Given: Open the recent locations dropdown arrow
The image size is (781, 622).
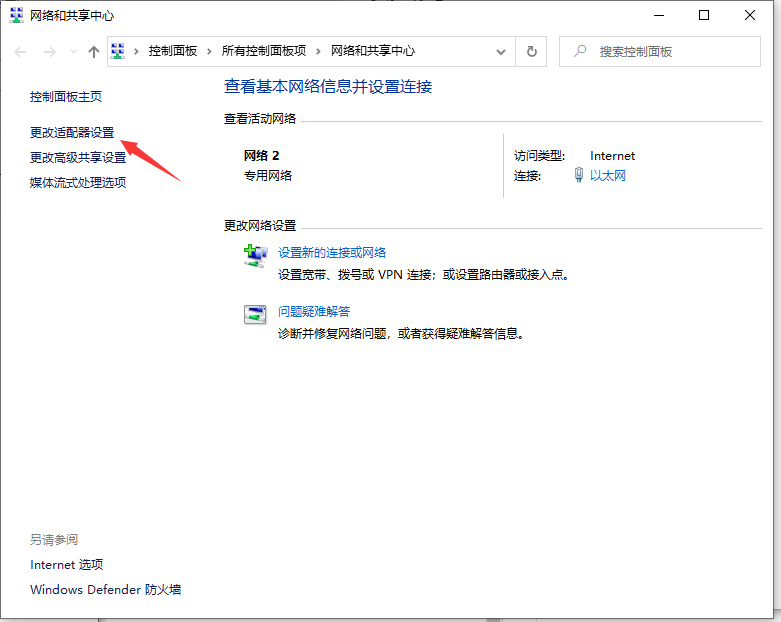Looking at the screenshot, I should tap(72, 51).
